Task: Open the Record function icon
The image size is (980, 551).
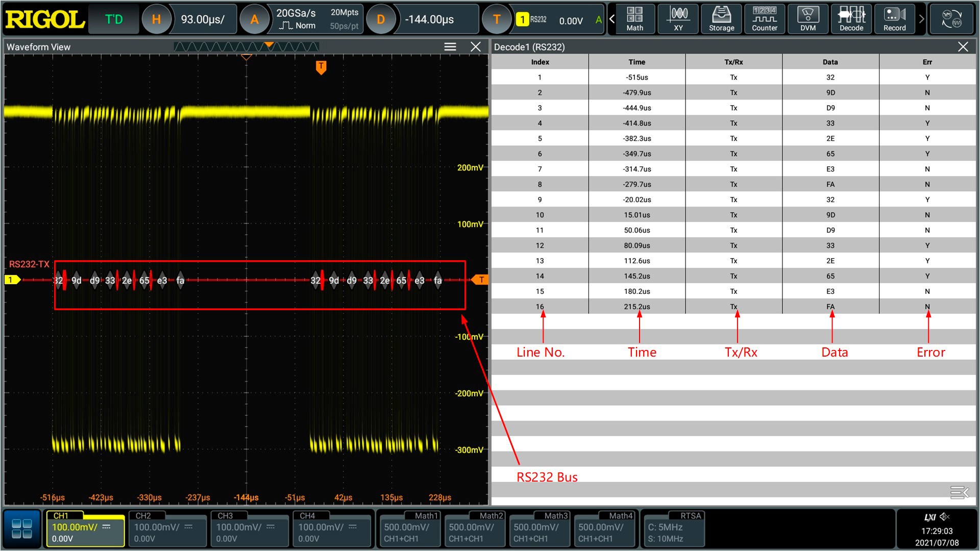Action: [894, 19]
